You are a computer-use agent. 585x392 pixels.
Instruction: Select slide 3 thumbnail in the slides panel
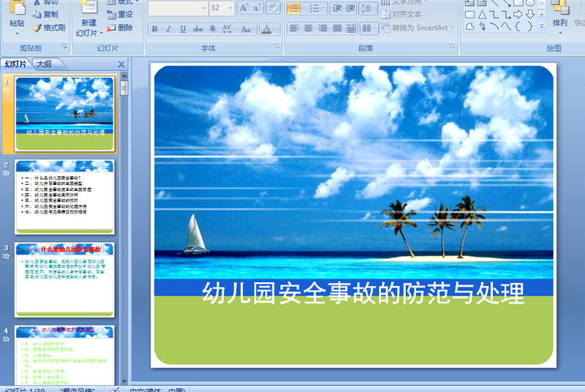click(65, 280)
